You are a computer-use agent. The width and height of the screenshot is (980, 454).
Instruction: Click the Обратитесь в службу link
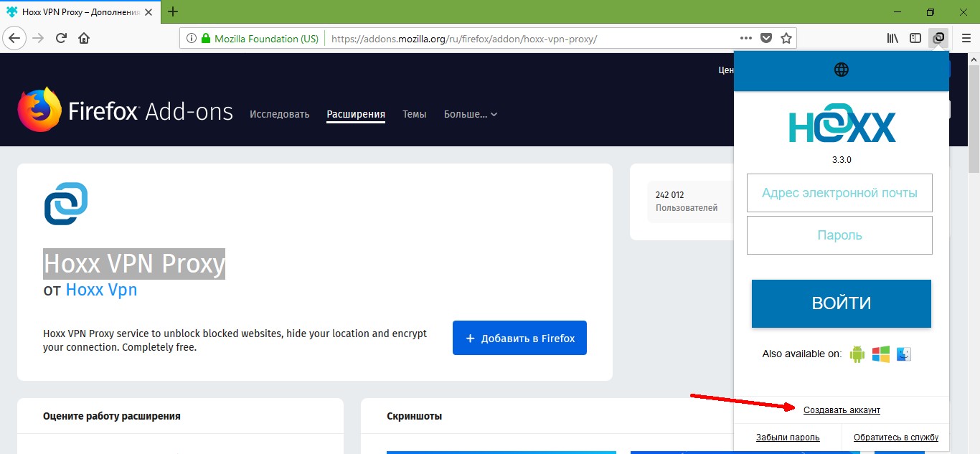click(x=896, y=438)
